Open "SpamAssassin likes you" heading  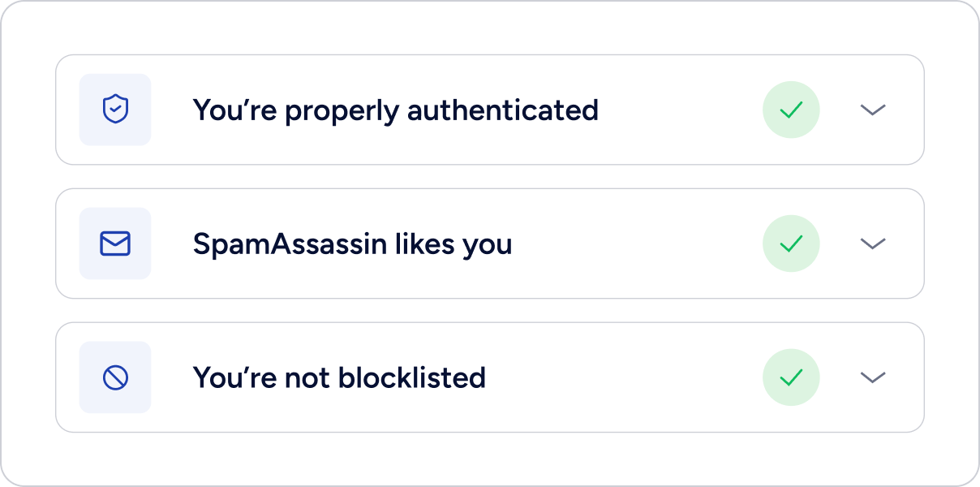pos(353,244)
